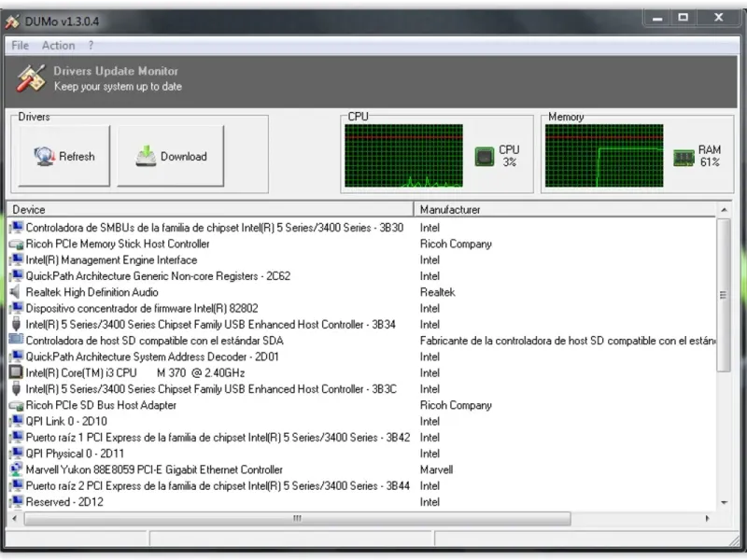The image size is (747, 560).
Task: Open the ? help menu
Action: point(91,46)
